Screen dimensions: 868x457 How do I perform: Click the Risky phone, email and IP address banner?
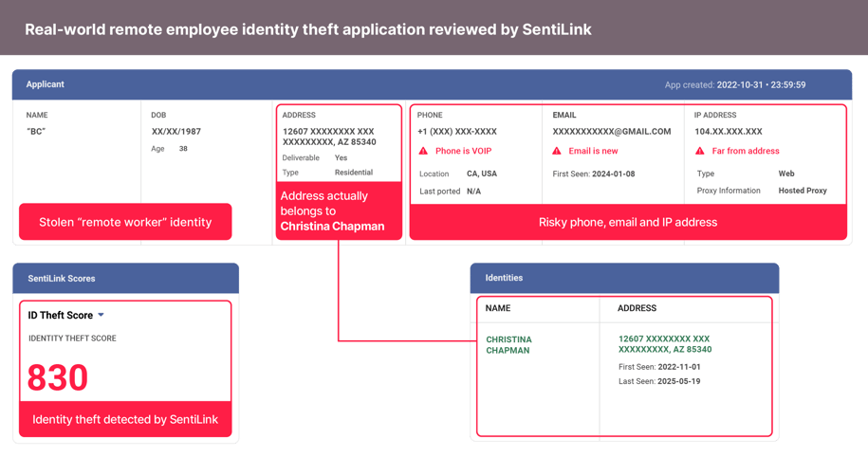pyautogui.click(x=628, y=222)
